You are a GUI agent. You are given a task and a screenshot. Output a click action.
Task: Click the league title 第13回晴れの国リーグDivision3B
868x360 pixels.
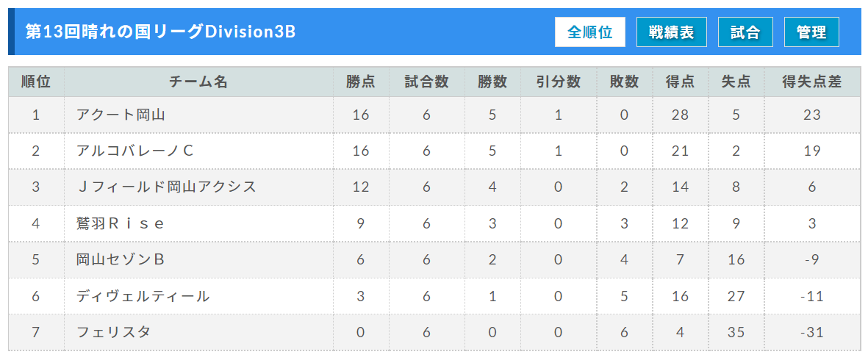(x=160, y=32)
